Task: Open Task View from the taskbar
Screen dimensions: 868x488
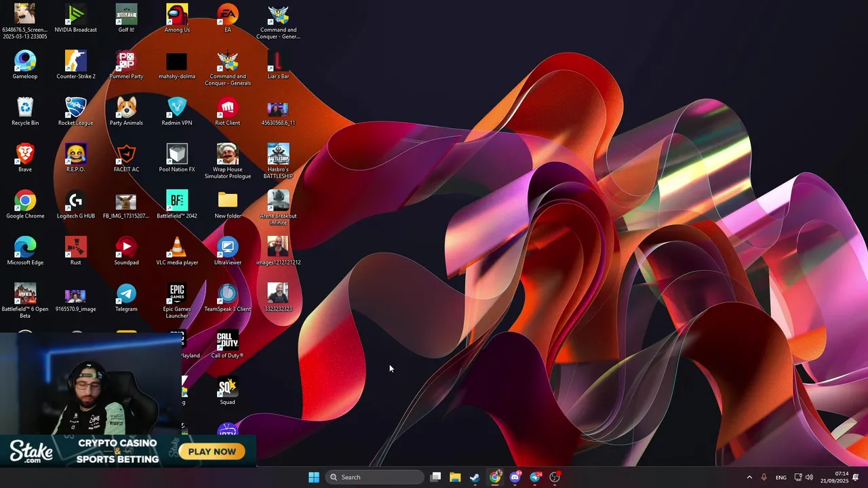Action: [436, 477]
